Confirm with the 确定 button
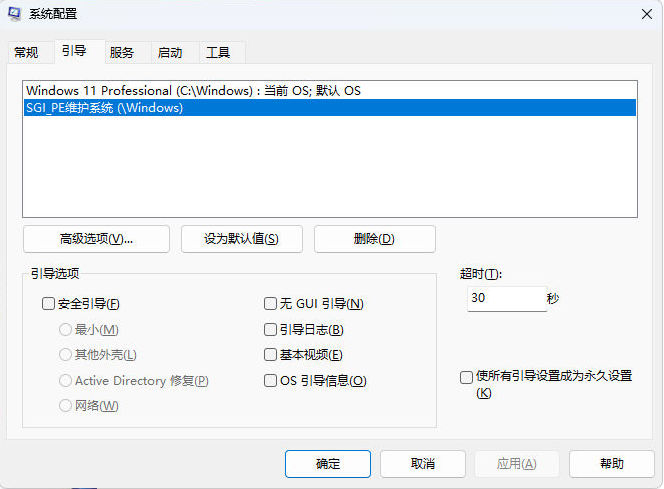This screenshot has width=664, height=489. (328, 464)
